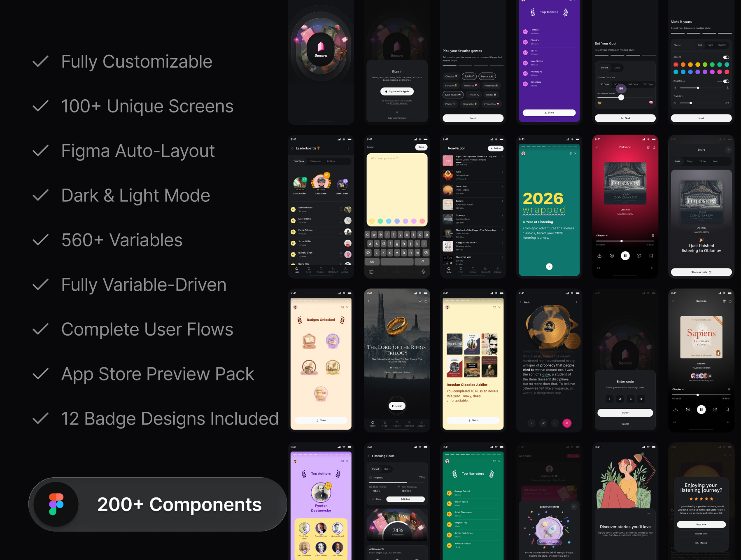Tap the download icon in Oblomov player
Screen dimensions: 741x560
(599, 256)
